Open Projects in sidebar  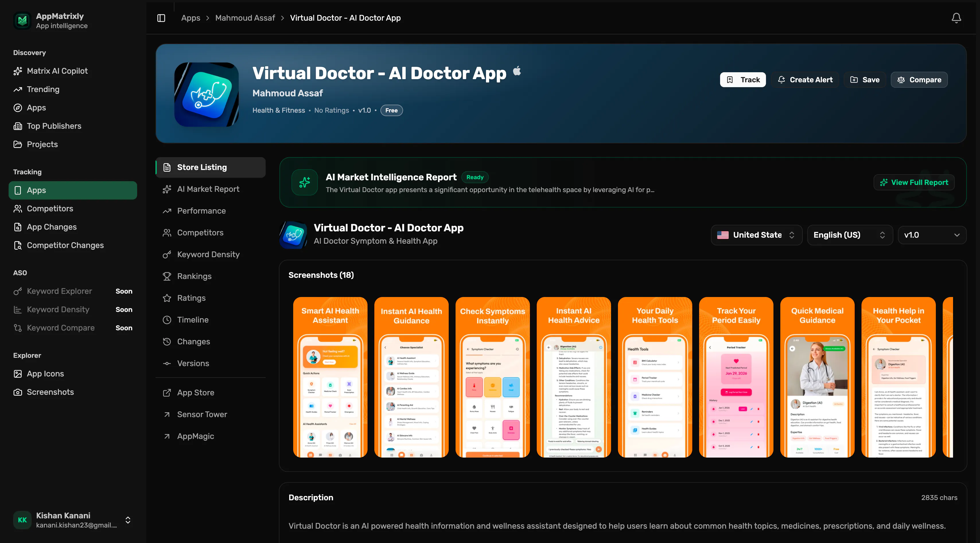[x=73, y=144]
